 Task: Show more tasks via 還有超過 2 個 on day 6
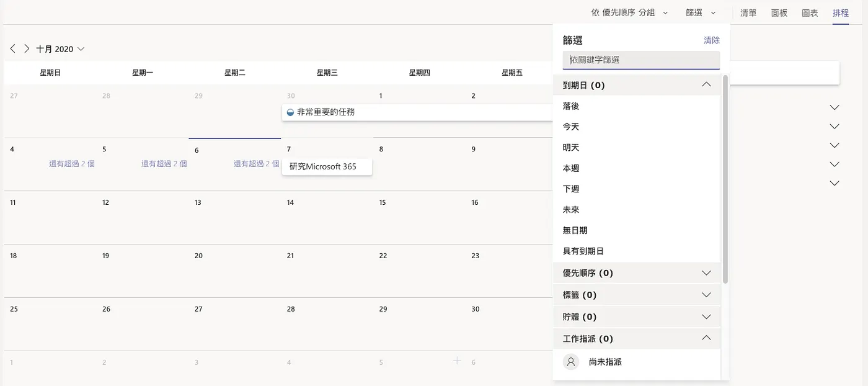pos(257,164)
